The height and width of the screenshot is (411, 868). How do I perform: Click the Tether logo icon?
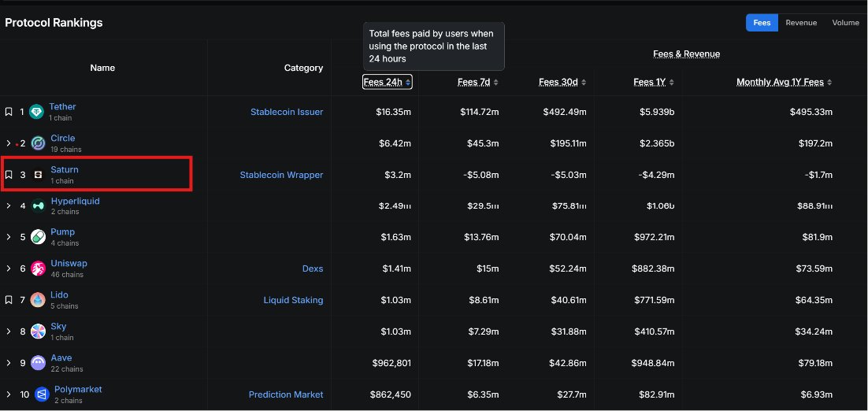[x=36, y=112]
